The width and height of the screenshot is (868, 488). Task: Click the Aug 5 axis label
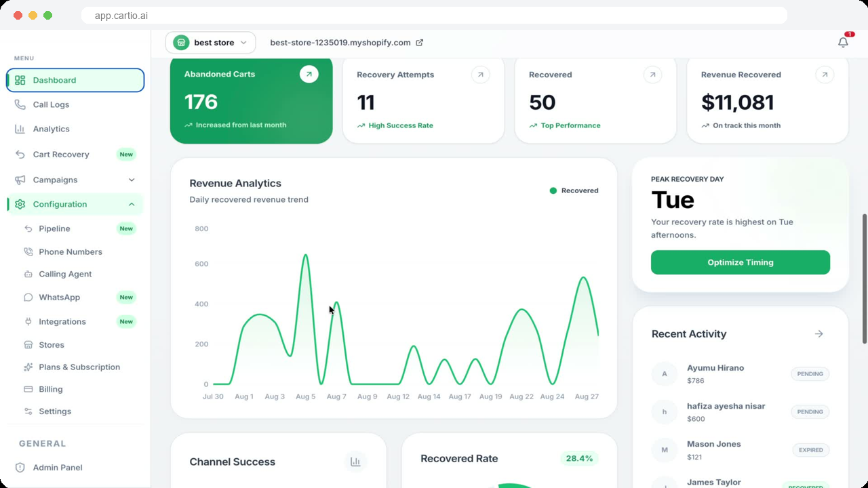tap(305, 396)
